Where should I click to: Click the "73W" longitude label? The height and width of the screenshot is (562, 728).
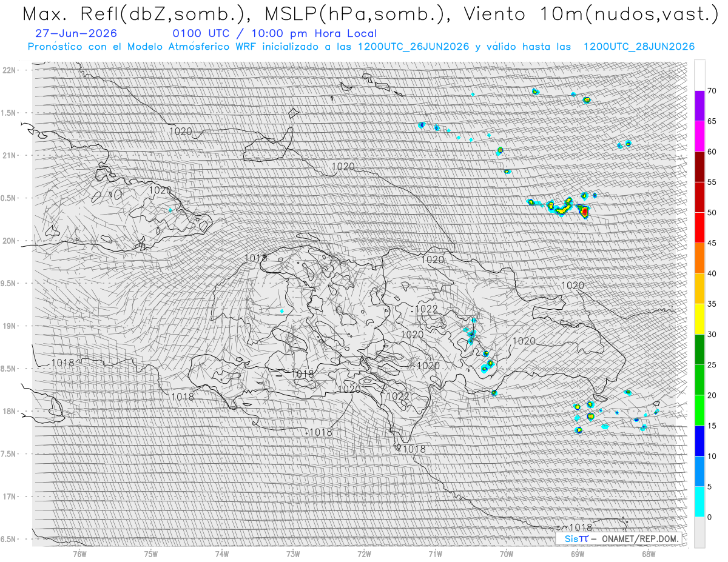click(293, 554)
